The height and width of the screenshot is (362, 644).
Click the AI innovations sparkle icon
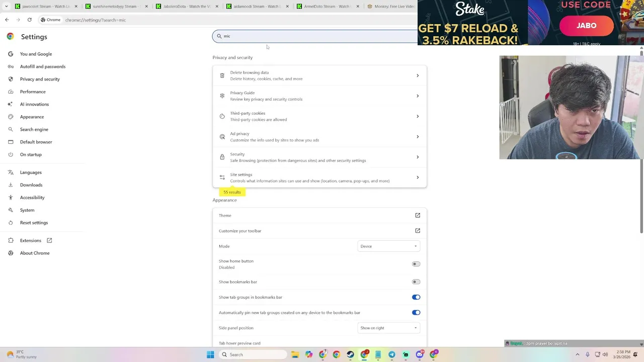pos(10,104)
